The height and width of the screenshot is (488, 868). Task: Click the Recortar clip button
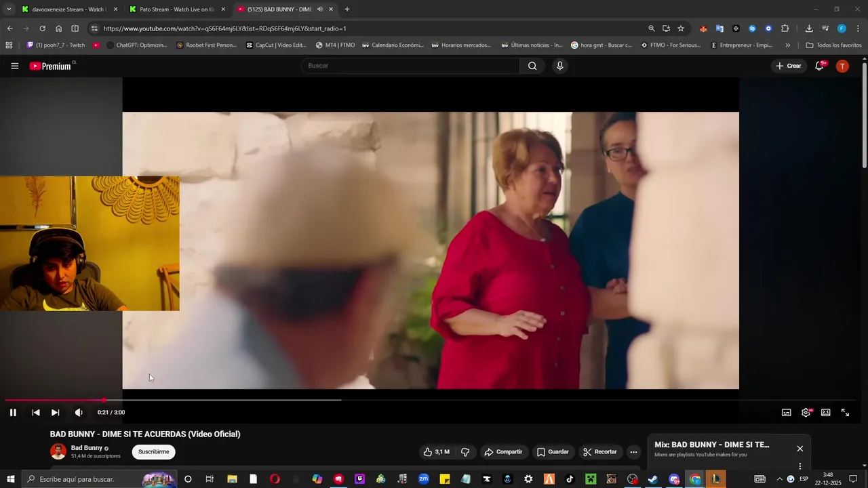600,452
